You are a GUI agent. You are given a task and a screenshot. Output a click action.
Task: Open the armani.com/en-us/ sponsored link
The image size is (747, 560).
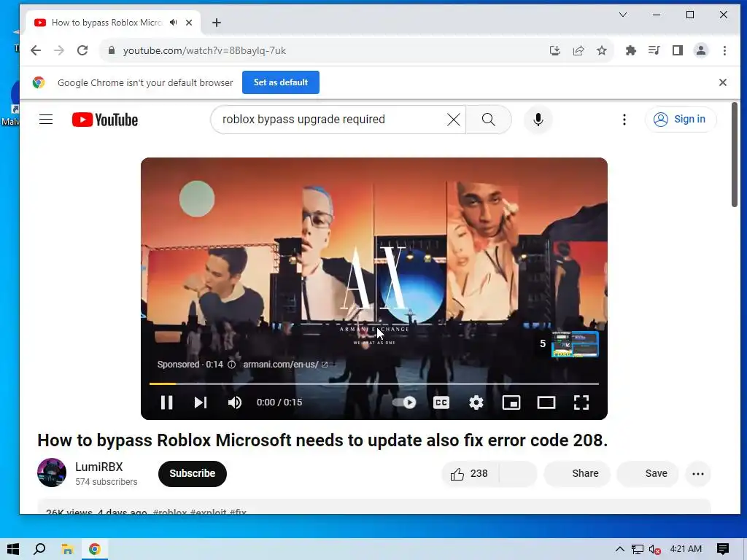285,365
